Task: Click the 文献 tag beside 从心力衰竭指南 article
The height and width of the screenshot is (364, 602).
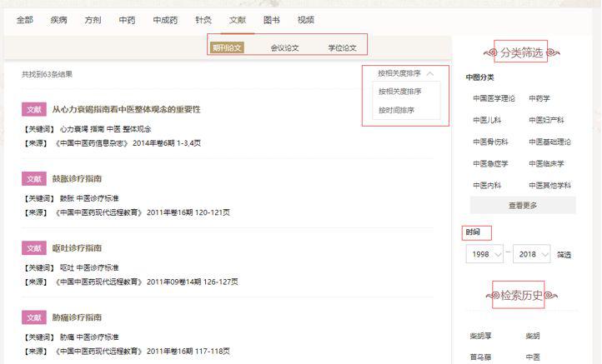Action: [x=34, y=109]
